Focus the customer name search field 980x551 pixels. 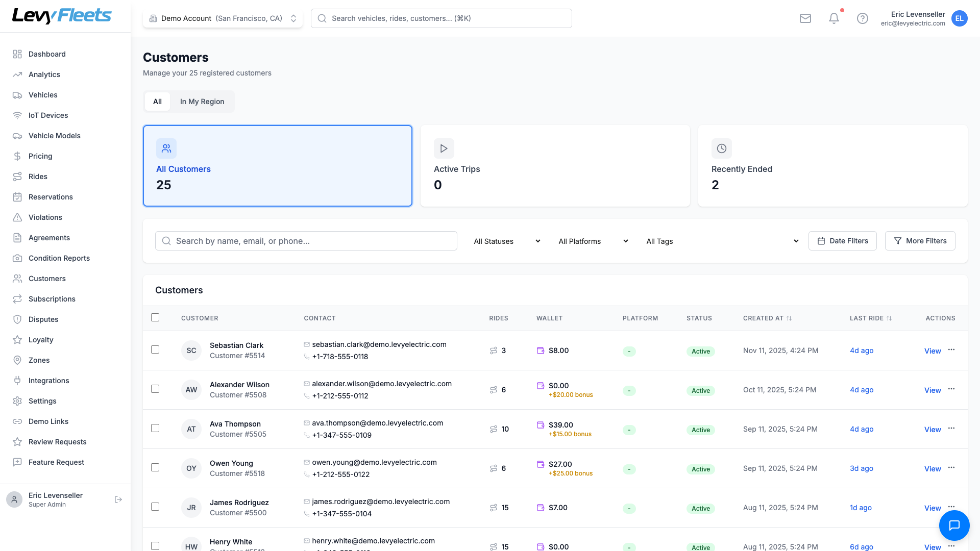(x=306, y=241)
